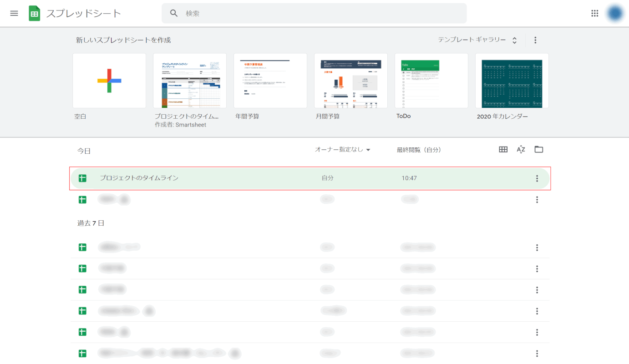Open more actions for プロジェクトのタイムライン file
This screenshot has height=364, width=629.
coord(537,178)
